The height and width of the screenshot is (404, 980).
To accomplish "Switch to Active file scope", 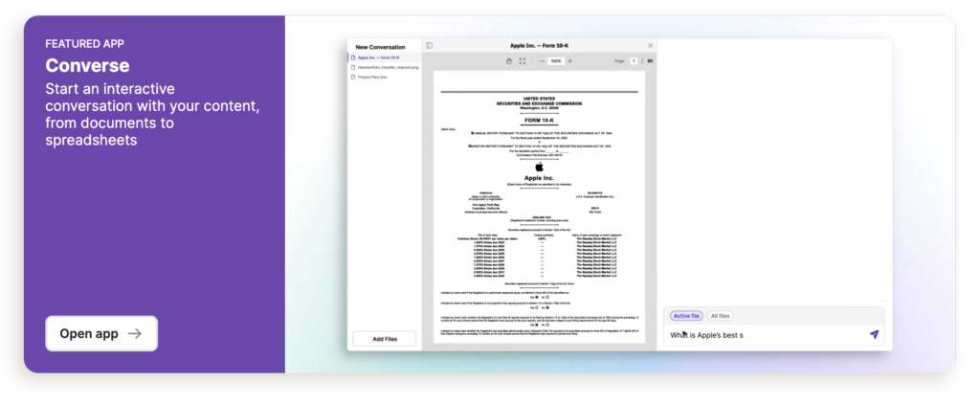I will click(686, 316).
